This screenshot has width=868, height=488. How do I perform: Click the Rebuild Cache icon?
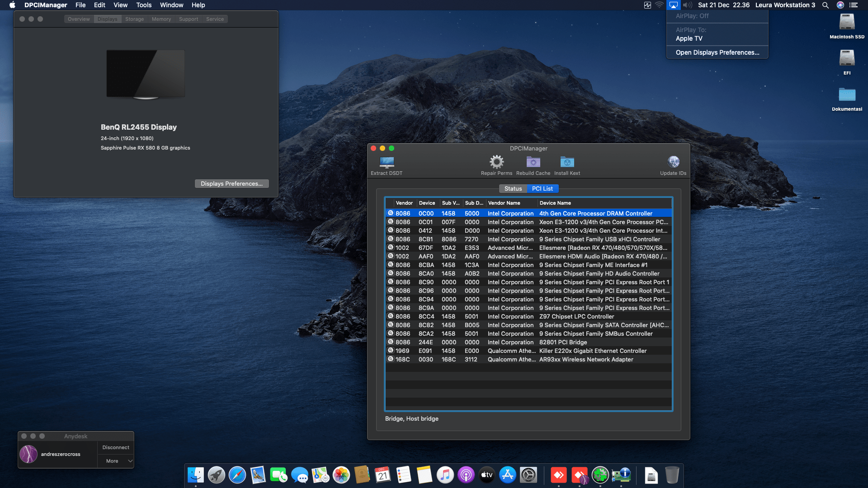click(533, 162)
